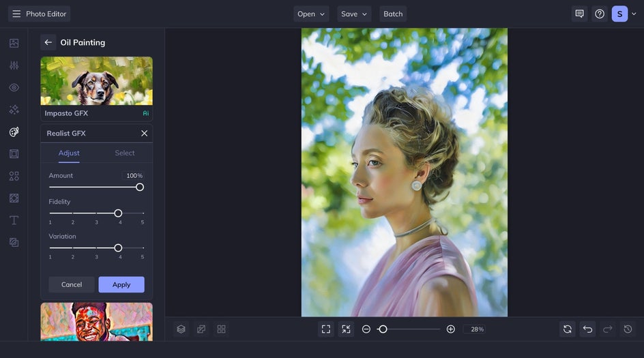The width and height of the screenshot is (644, 358).
Task: Go back from Oil Painting panel
Action: (48, 42)
